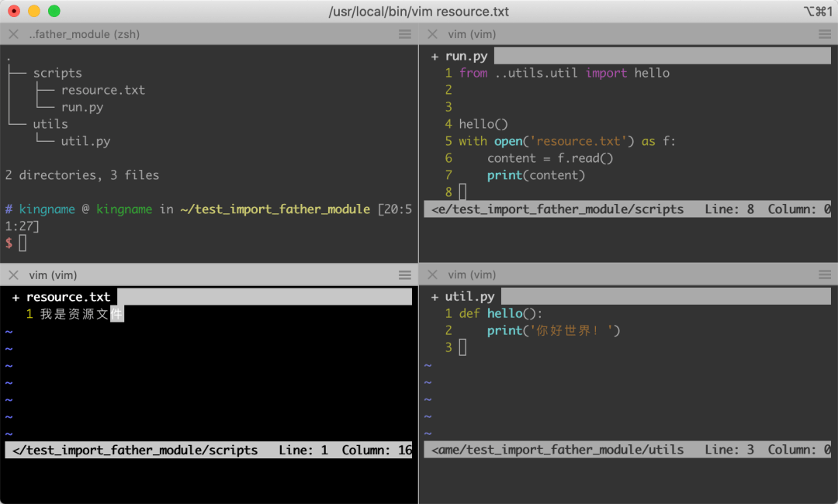The height and width of the screenshot is (504, 838).
Task: Click the first kingname username in the prompt
Action: click(x=47, y=209)
